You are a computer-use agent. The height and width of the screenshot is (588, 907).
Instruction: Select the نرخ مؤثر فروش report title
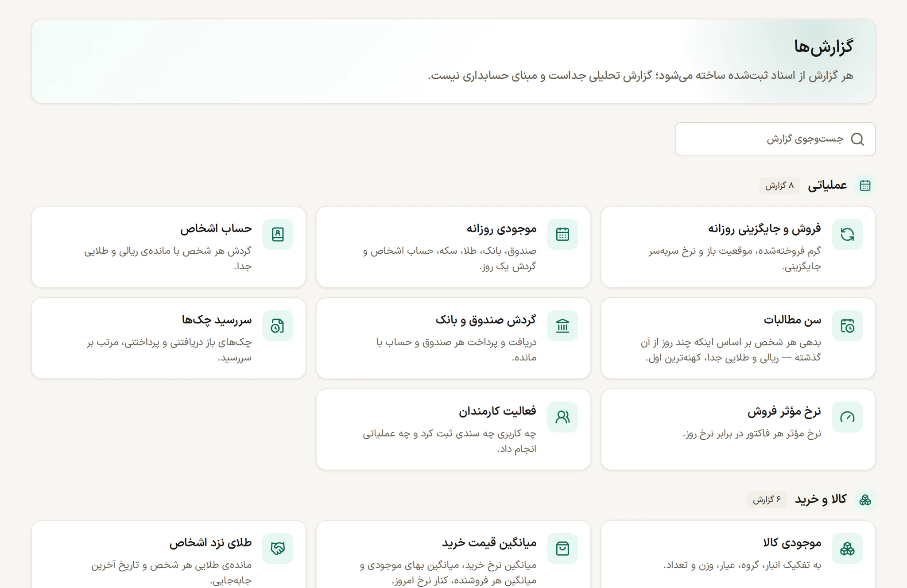point(784,411)
